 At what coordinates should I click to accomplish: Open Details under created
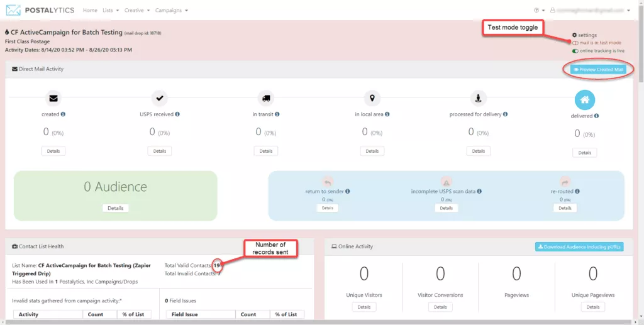[x=53, y=151]
